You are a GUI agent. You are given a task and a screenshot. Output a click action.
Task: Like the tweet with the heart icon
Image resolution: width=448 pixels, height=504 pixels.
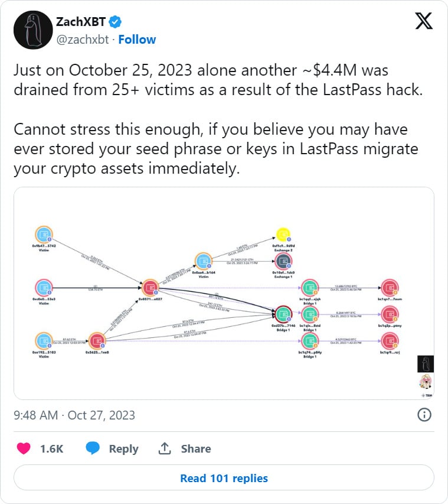(x=22, y=448)
